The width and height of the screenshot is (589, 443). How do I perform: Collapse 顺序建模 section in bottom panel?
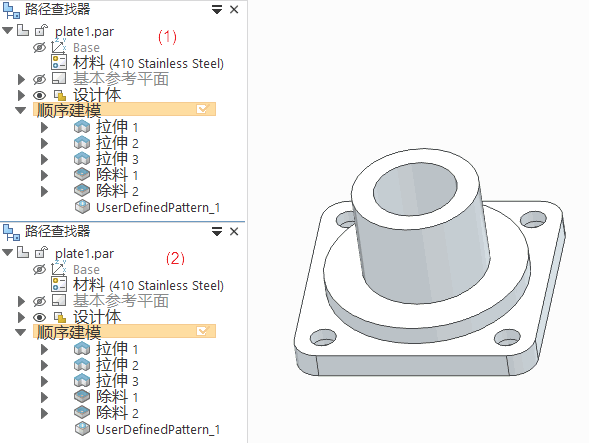20,332
